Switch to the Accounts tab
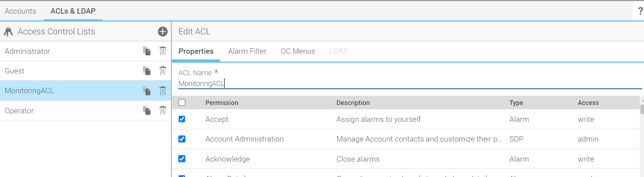644x177 pixels. [20, 11]
